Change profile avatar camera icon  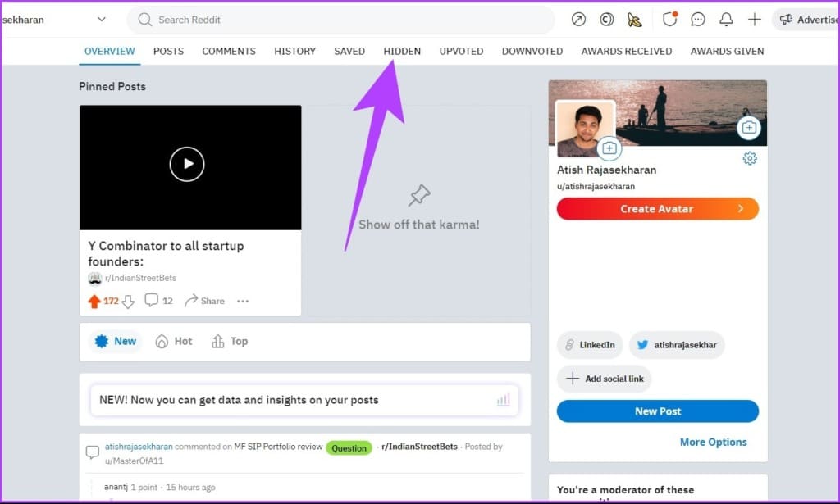609,148
